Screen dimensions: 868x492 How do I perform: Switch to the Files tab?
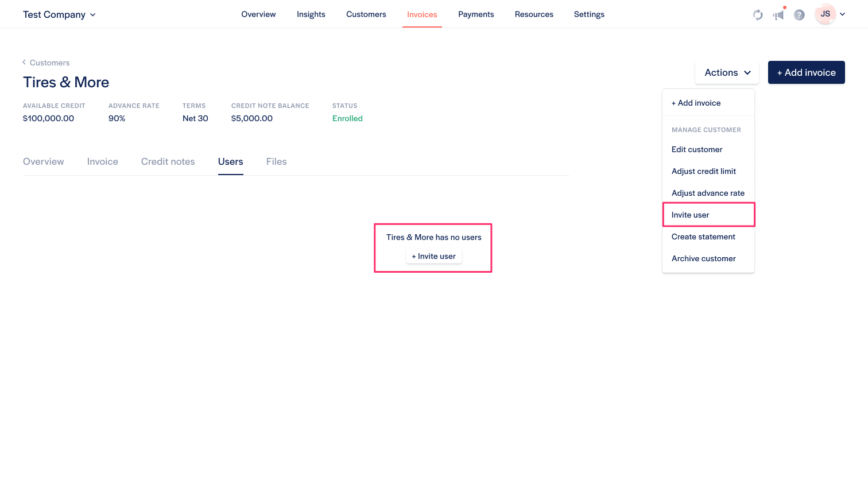[x=276, y=162]
